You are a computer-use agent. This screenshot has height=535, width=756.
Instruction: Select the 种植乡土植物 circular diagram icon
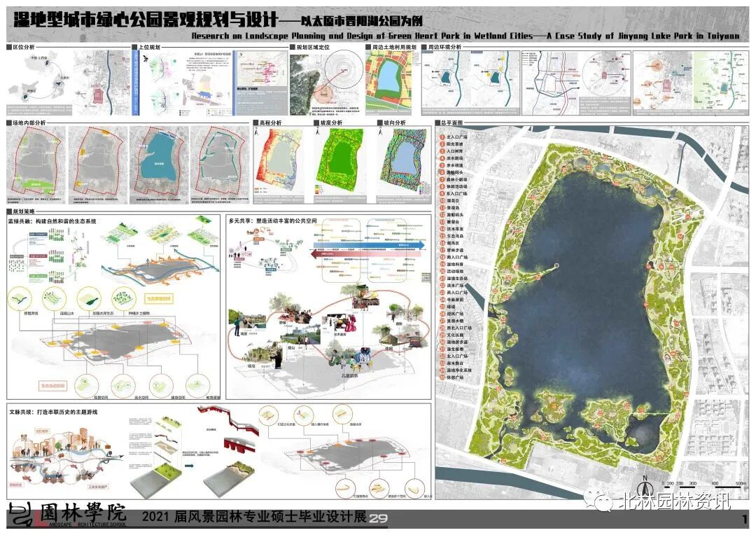125,298
